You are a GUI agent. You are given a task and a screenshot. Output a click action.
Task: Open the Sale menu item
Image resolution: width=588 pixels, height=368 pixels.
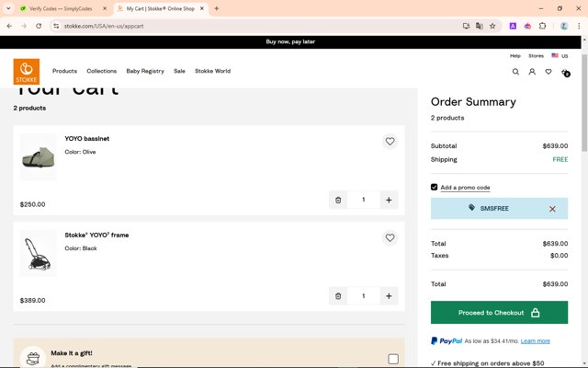[179, 71]
